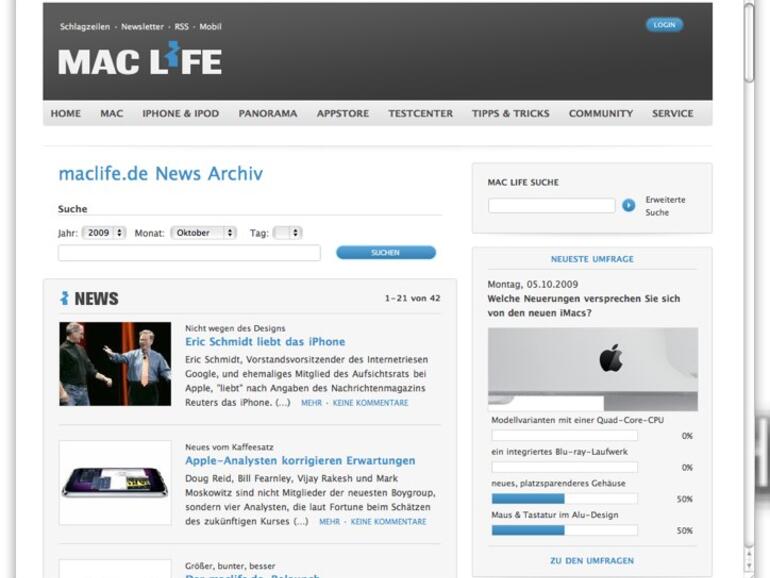
Task: Open the TESTCENTER section
Action: click(420, 113)
